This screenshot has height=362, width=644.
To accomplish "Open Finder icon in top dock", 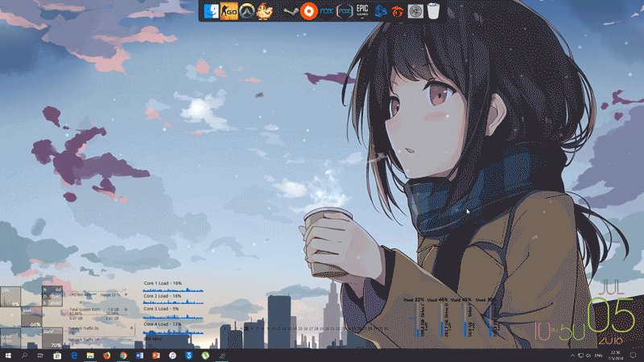I will click(211, 11).
